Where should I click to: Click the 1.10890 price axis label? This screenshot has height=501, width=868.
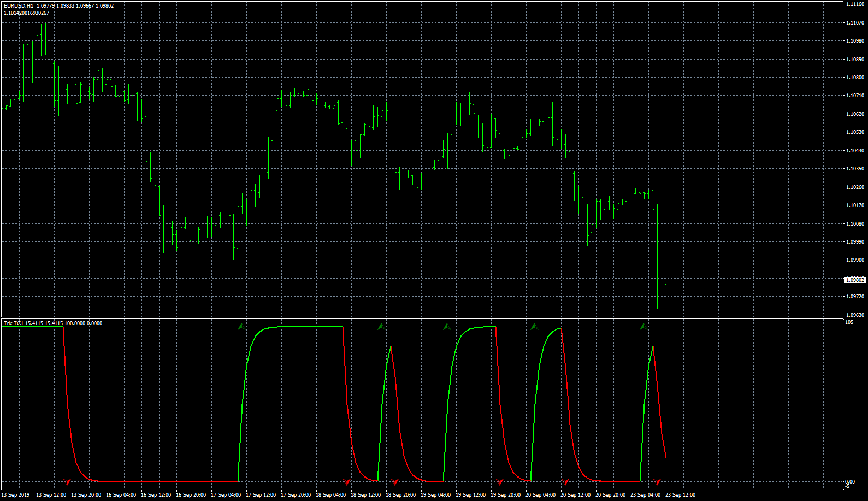click(855, 60)
